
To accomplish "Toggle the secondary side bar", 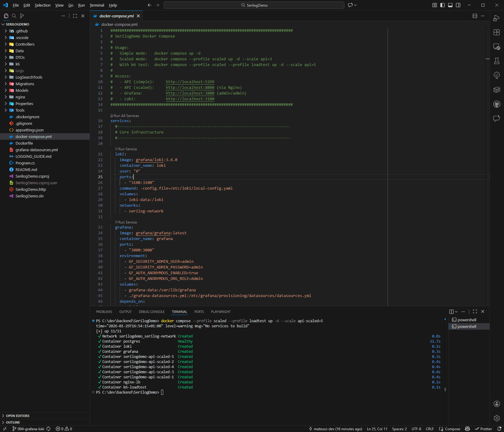I will pos(458,5).
